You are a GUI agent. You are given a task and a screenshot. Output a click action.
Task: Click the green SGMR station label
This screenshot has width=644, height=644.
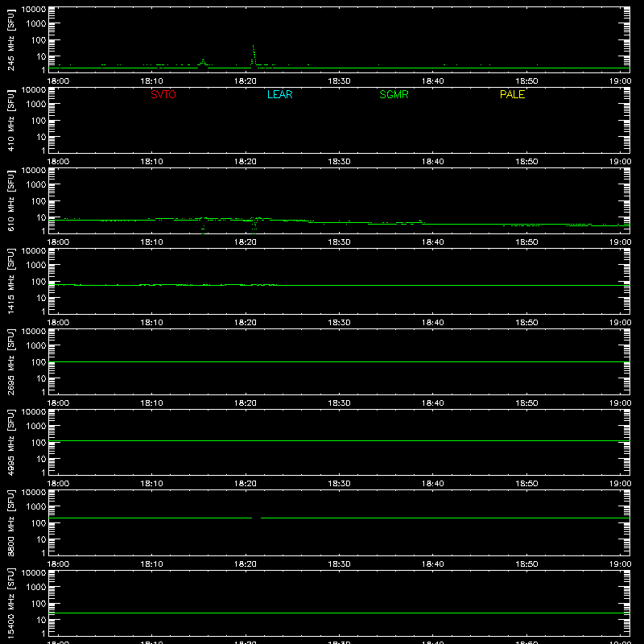[394, 94]
